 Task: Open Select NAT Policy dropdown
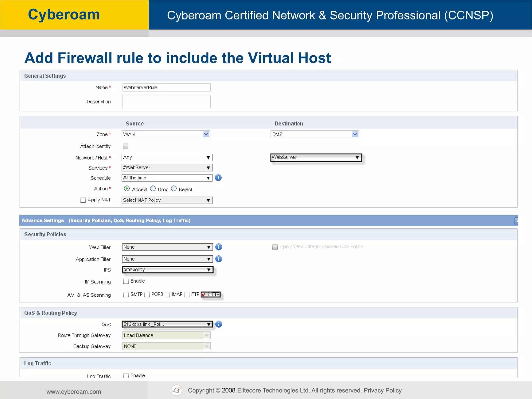pos(167,200)
